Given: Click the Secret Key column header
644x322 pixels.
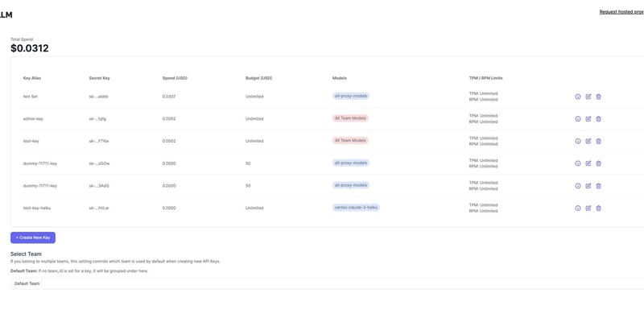Looking at the screenshot, I should [99, 78].
